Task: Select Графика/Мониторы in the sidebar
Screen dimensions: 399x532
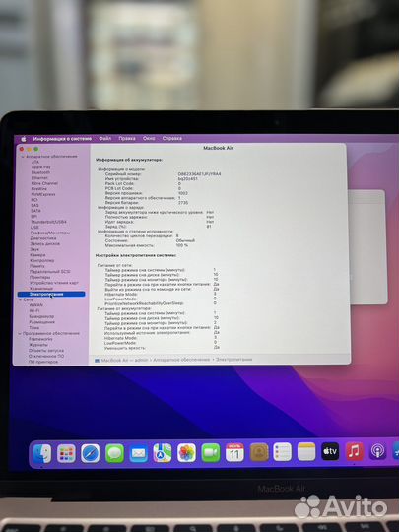Action: tap(50, 233)
